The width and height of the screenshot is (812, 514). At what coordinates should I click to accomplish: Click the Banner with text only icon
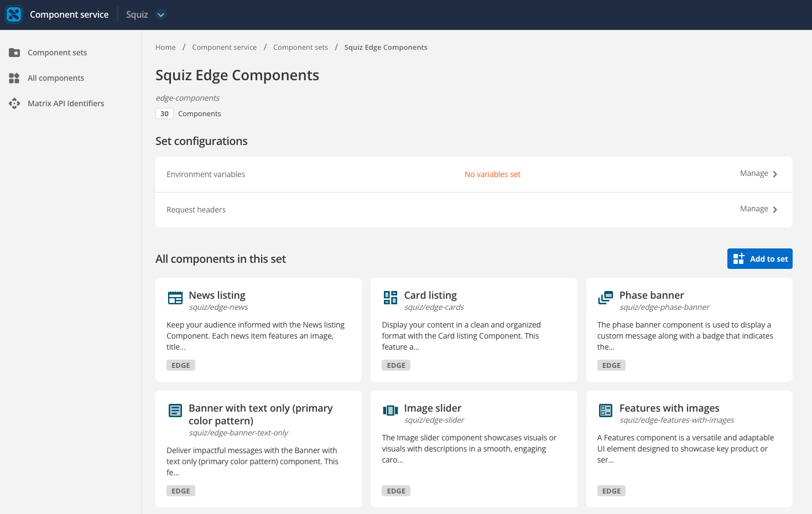(x=175, y=411)
